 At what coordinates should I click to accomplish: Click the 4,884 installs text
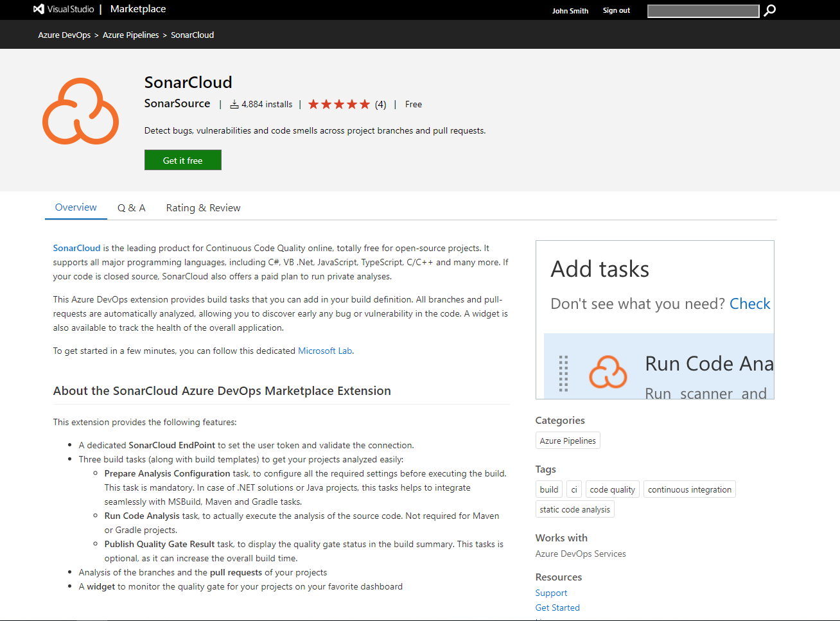(267, 104)
